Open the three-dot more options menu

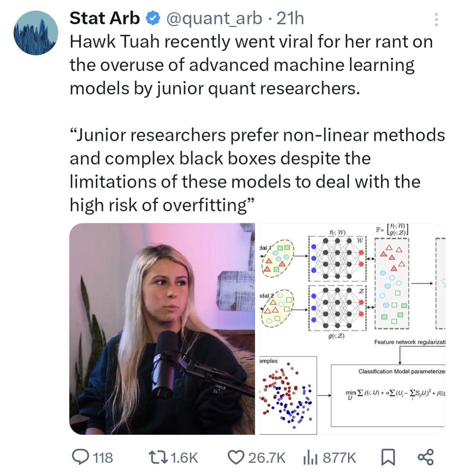click(x=436, y=20)
